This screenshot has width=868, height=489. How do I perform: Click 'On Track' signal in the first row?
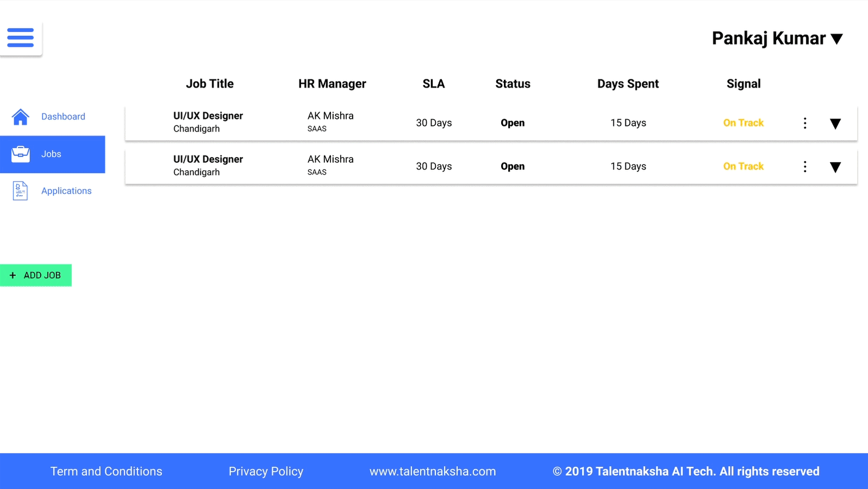click(x=743, y=123)
